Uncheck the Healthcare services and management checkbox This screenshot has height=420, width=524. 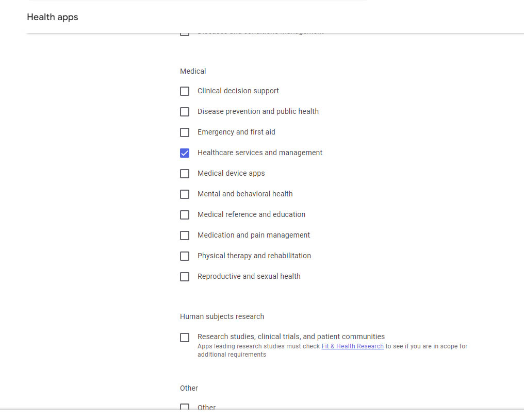[x=185, y=153]
